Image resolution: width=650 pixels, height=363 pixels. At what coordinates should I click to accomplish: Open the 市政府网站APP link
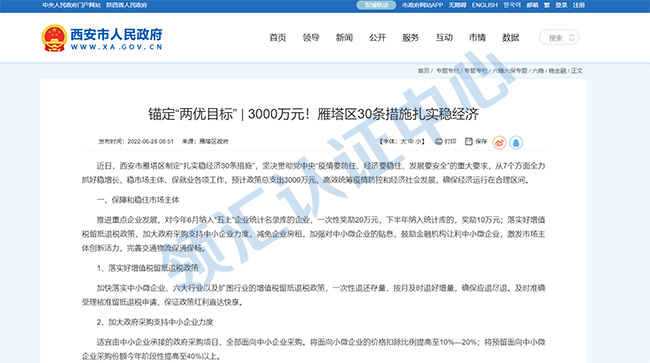(x=422, y=5)
